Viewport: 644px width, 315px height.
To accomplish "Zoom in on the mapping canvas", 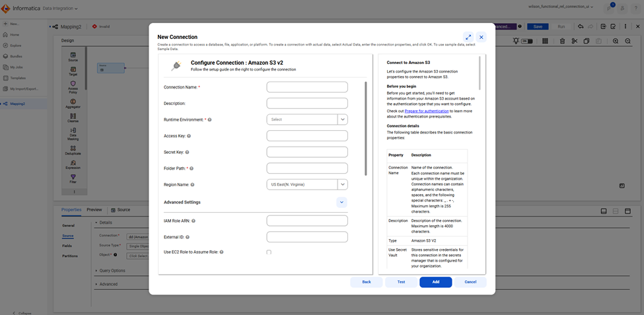I will click(x=616, y=41).
